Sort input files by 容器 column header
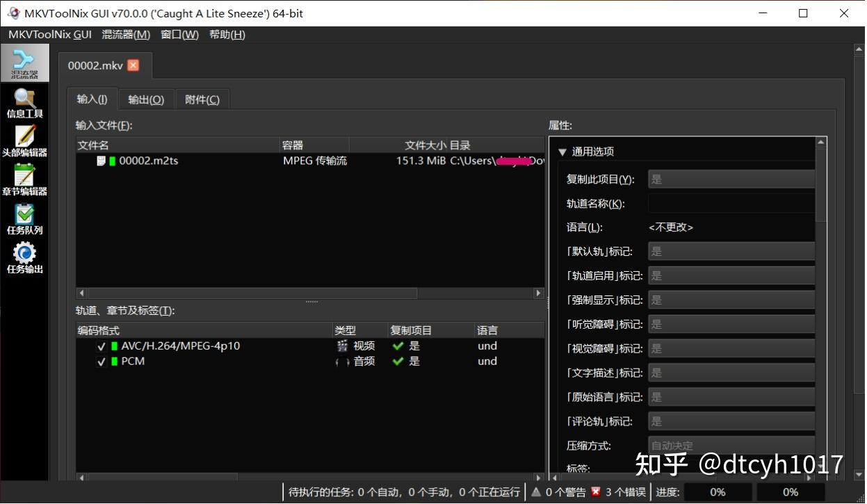The image size is (867, 504). (x=314, y=145)
